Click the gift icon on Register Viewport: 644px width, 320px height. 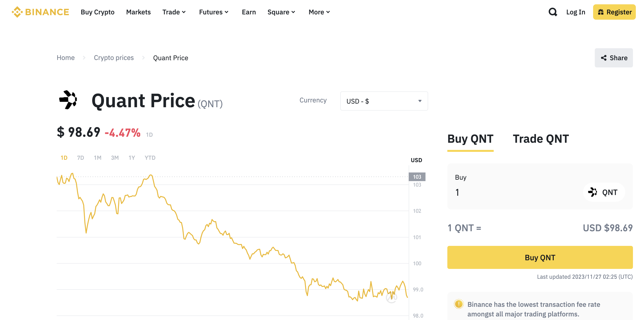coord(601,12)
